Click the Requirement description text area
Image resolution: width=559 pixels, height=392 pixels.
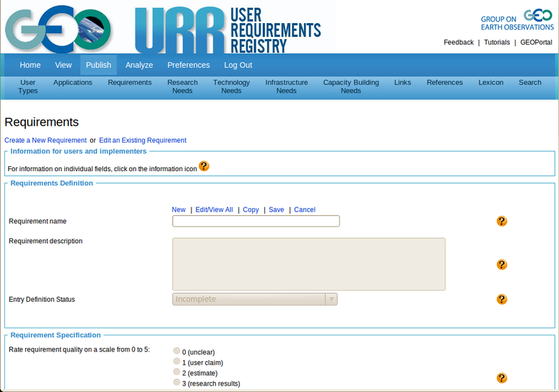308,264
